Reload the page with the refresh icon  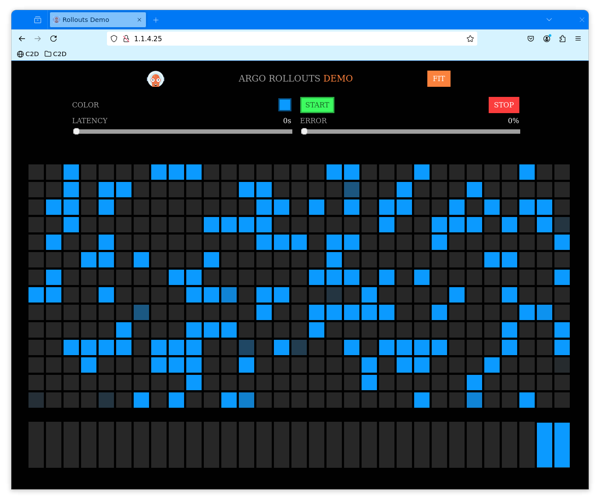click(x=53, y=38)
